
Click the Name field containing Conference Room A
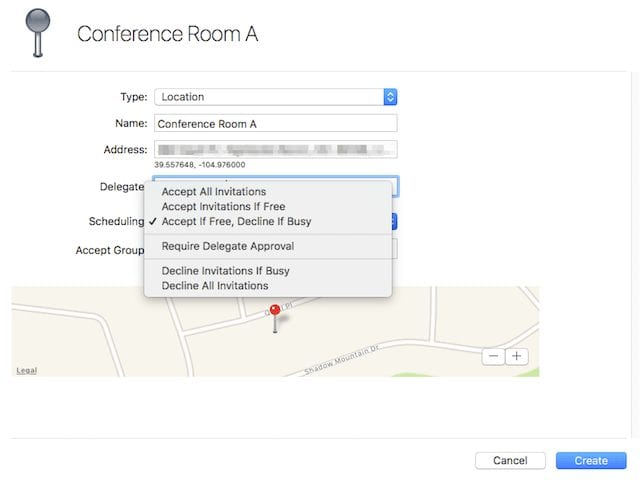pos(275,123)
